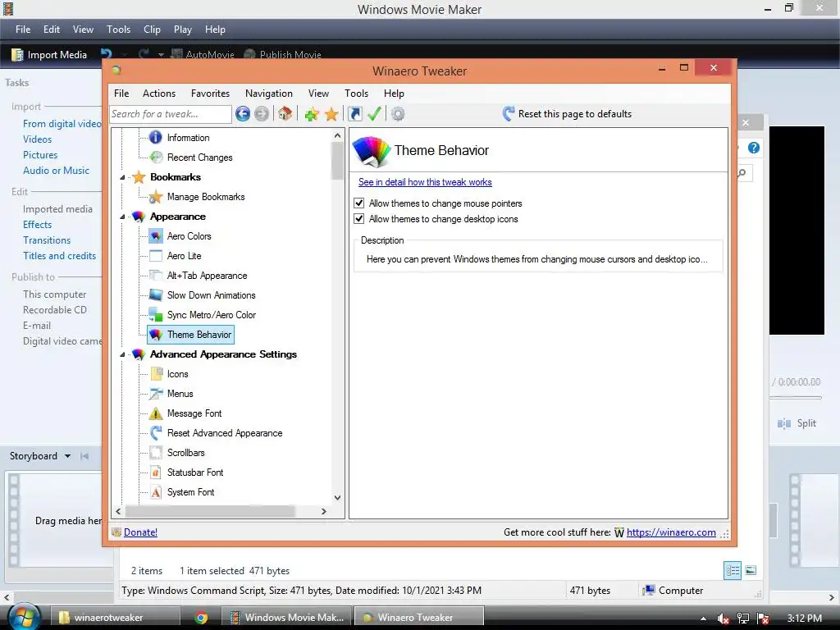The width and height of the screenshot is (840, 630).
Task: Collapse the Appearance tree node
Action: (x=122, y=217)
